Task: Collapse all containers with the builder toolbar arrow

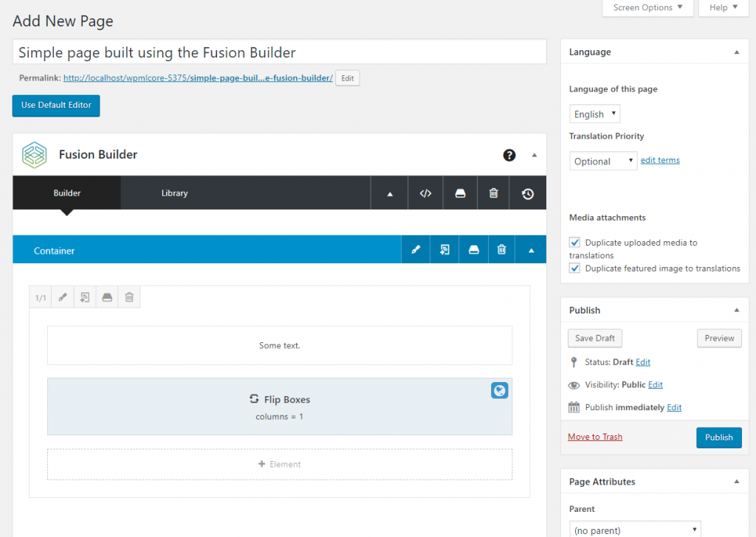Action: 390,193
